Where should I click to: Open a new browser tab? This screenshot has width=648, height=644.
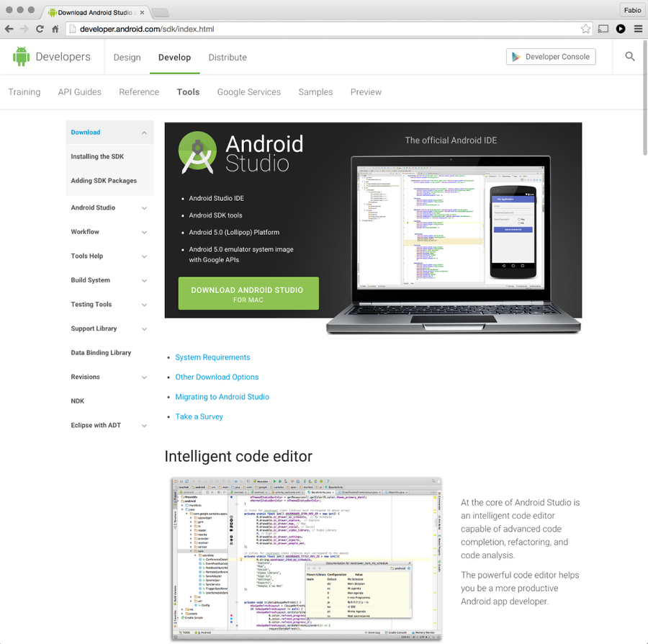point(161,13)
